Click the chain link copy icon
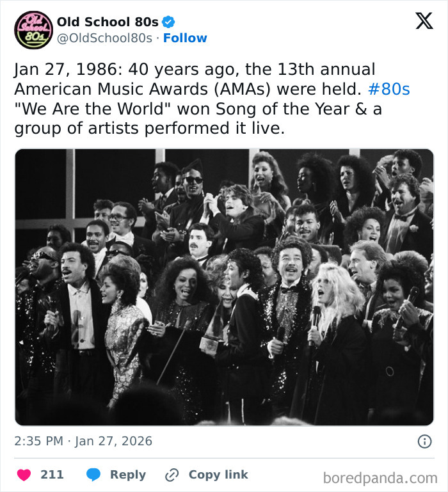Screen dimensions: 448x492 pyautogui.click(x=171, y=475)
